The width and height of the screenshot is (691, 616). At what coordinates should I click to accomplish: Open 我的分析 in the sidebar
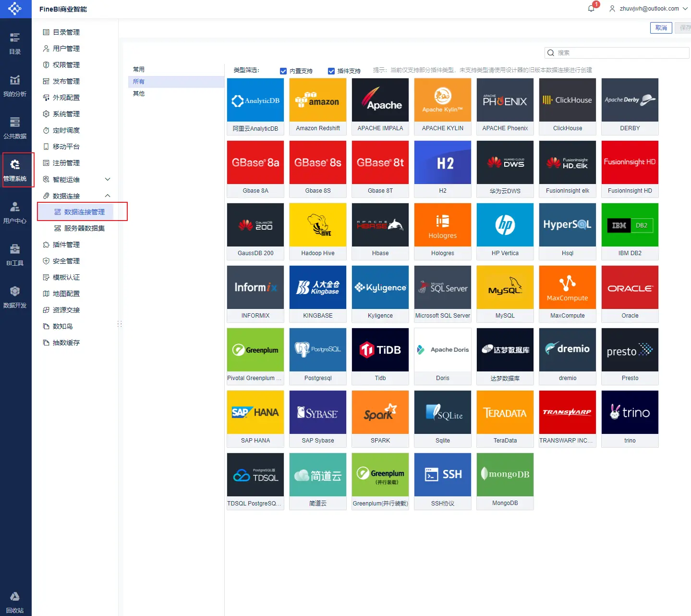(15, 86)
